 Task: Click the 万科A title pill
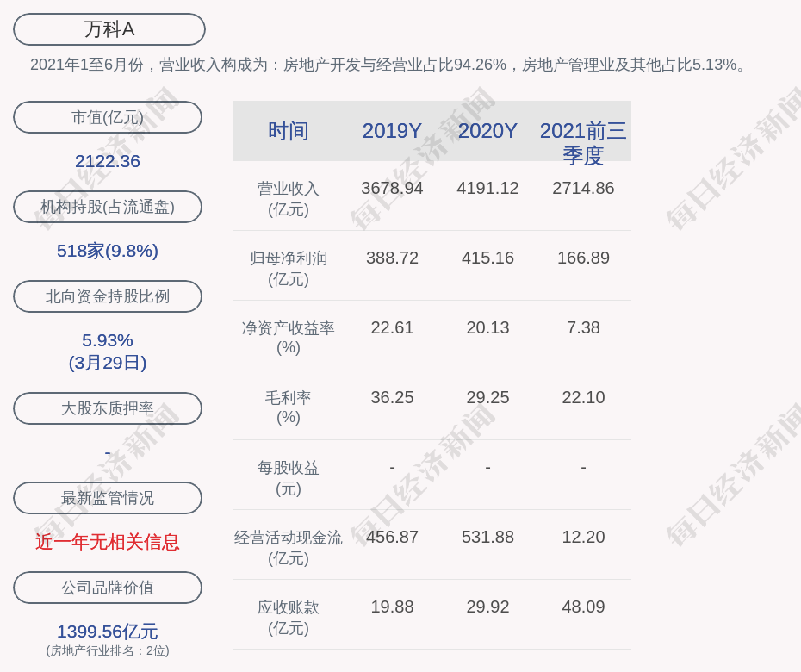109,29
